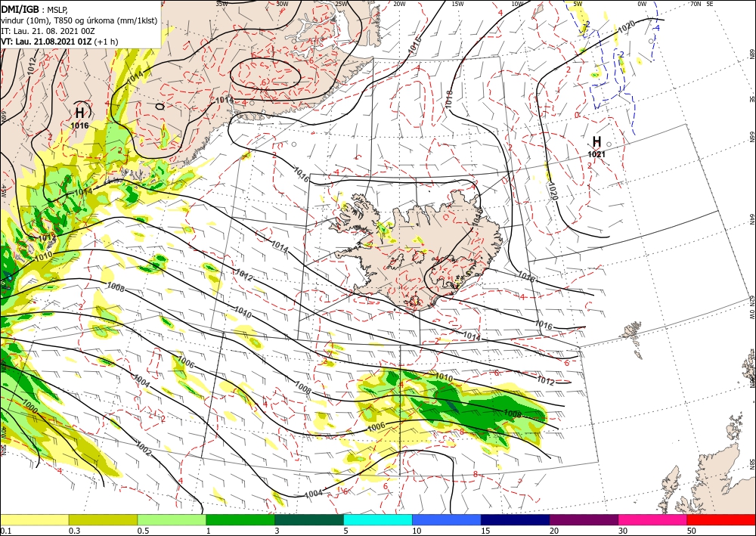The width and height of the screenshot is (756, 536).
Task: Click the '30W' longitude label at top
Action: 282,4
